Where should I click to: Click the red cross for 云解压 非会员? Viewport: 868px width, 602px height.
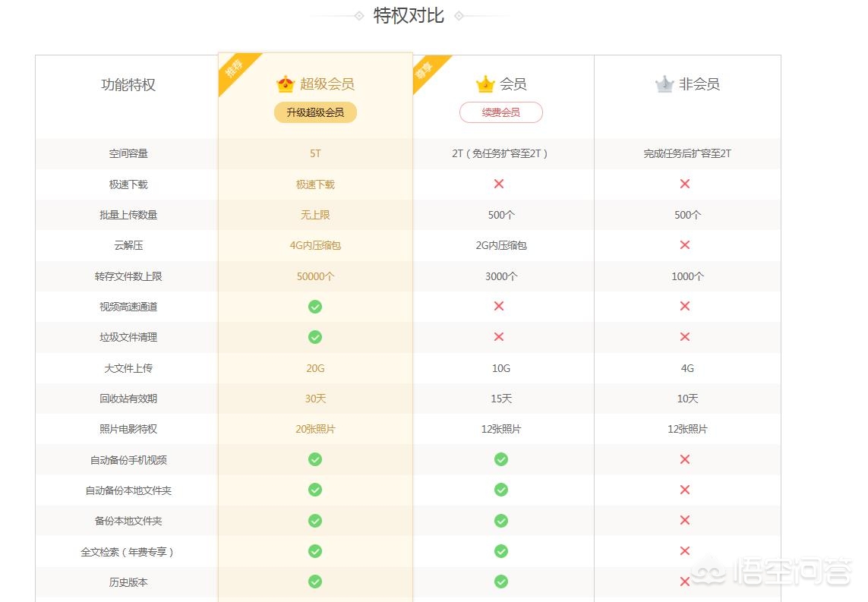tap(685, 244)
